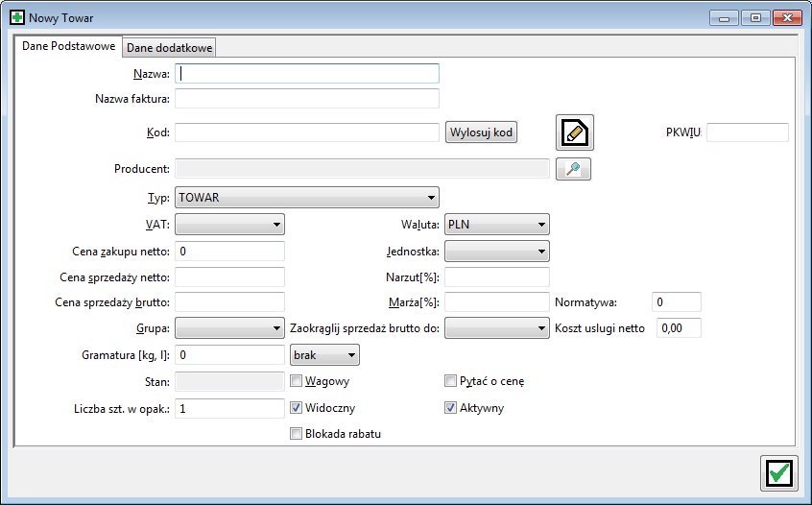Expand the VAT dropdown

coord(230,225)
